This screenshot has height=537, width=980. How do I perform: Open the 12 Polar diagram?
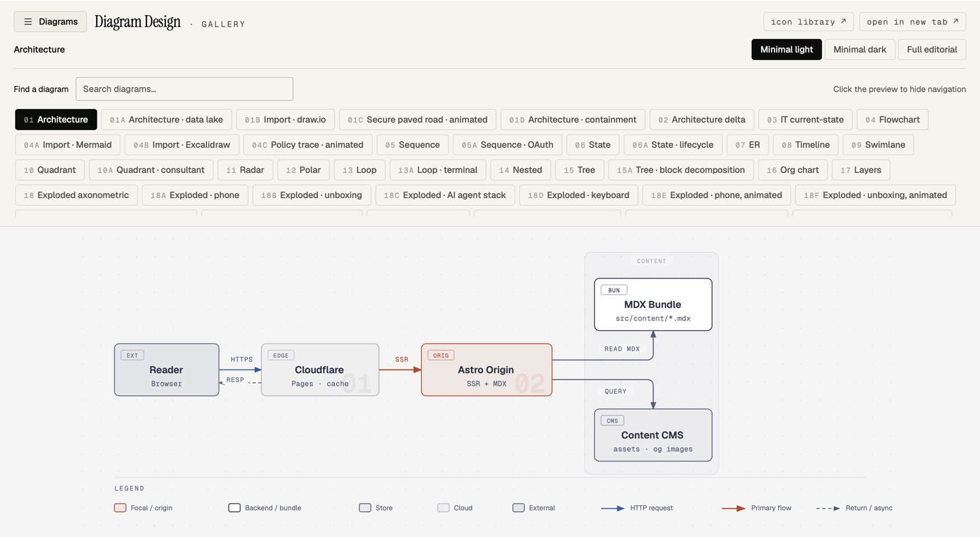(304, 170)
